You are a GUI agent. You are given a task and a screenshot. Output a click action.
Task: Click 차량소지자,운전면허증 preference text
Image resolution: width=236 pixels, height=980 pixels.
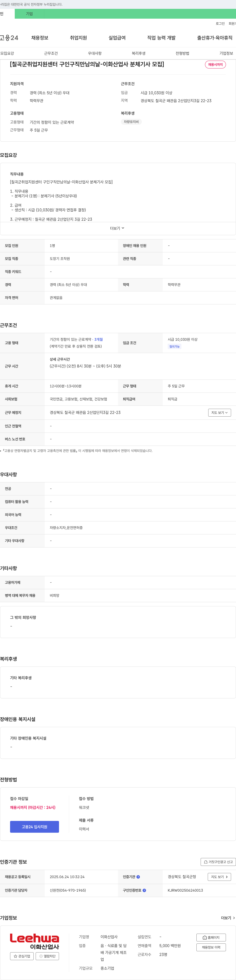click(x=66, y=528)
